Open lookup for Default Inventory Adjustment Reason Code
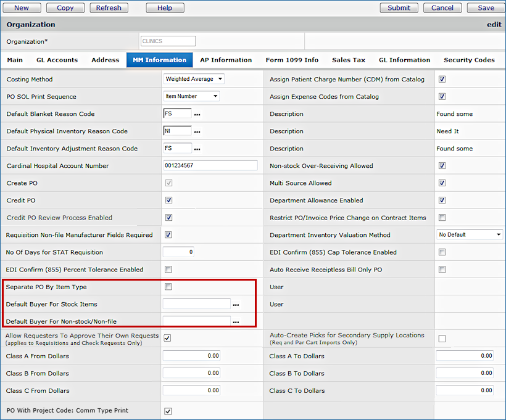 click(197, 149)
